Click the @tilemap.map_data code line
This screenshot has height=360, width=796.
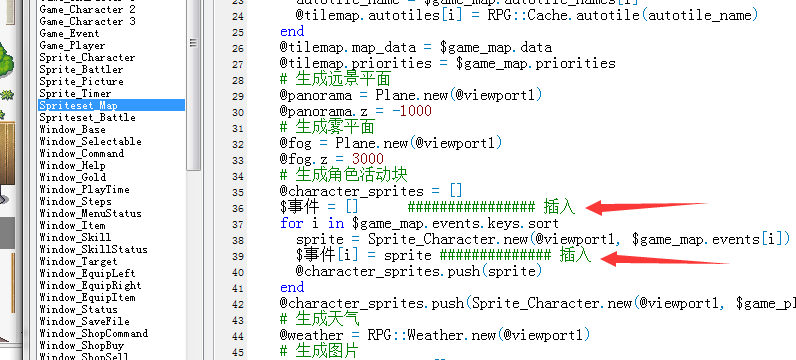pyautogui.click(x=415, y=48)
